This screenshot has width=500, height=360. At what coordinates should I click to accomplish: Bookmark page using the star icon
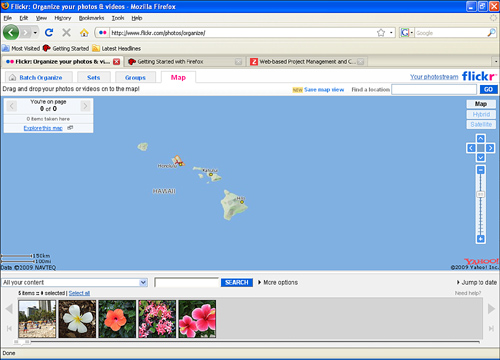pos(381,33)
